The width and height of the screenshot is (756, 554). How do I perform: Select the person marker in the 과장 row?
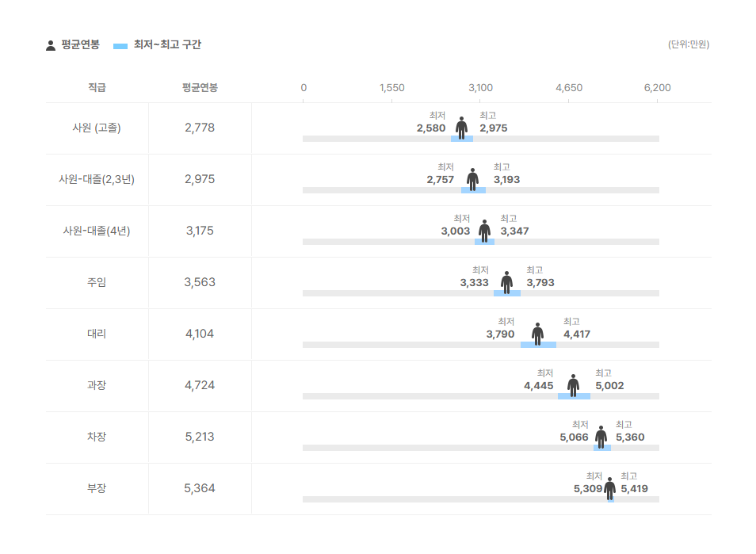573,386
